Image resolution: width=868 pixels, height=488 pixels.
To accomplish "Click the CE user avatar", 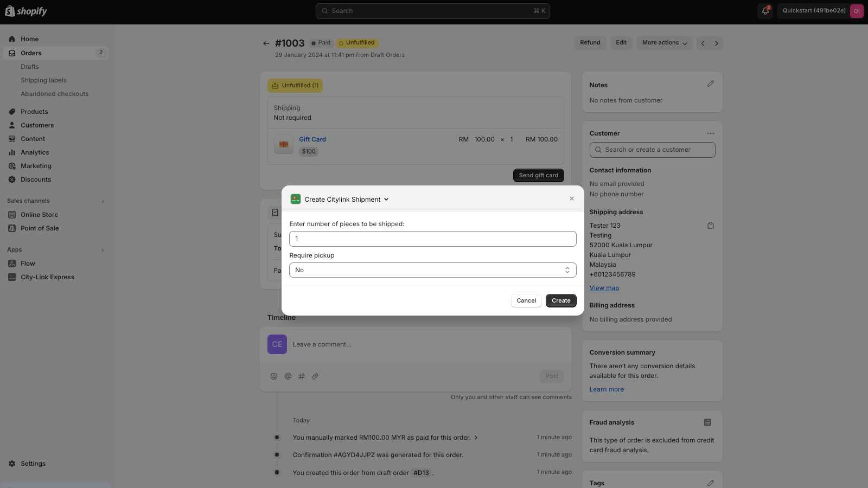I will (277, 344).
